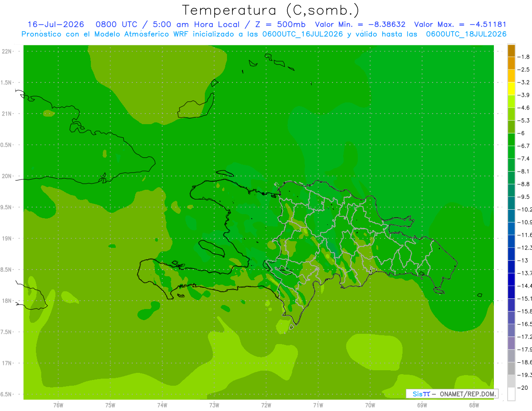Click the "-13" color scale value
This screenshot has width=532, height=411.
click(522, 260)
